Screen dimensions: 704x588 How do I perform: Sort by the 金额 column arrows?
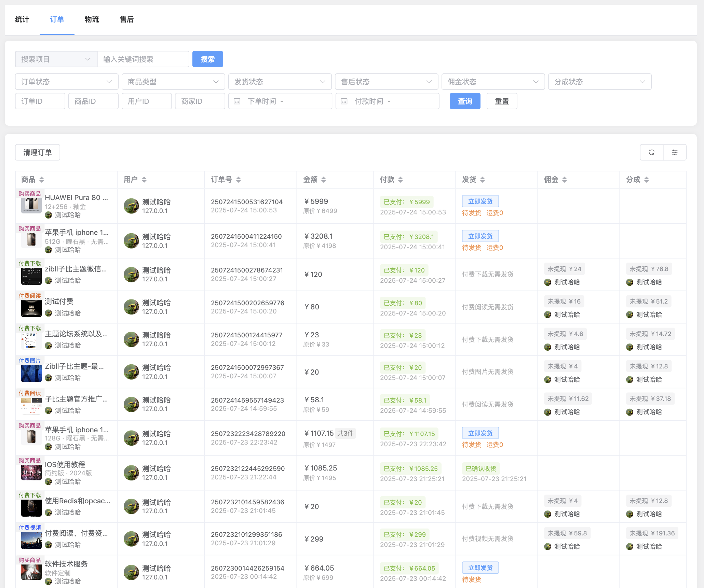point(323,180)
